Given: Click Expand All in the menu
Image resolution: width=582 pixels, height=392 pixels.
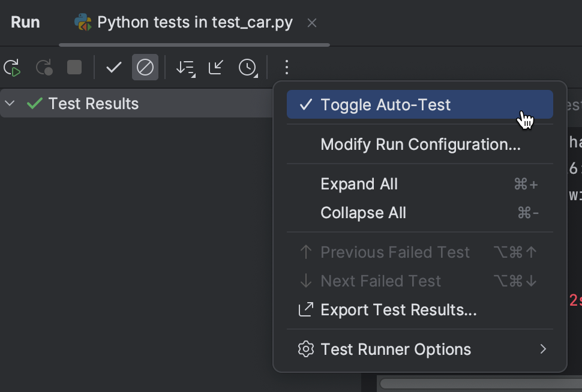Looking at the screenshot, I should coord(359,184).
